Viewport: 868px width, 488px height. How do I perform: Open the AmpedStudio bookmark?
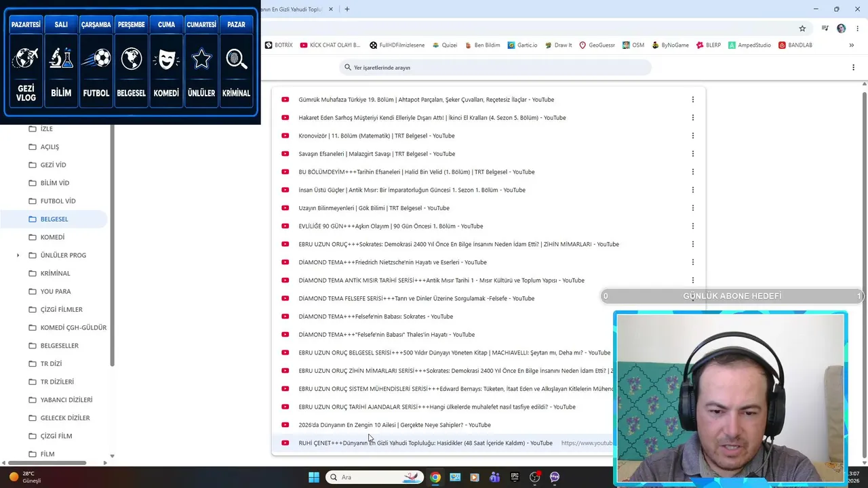pos(749,45)
